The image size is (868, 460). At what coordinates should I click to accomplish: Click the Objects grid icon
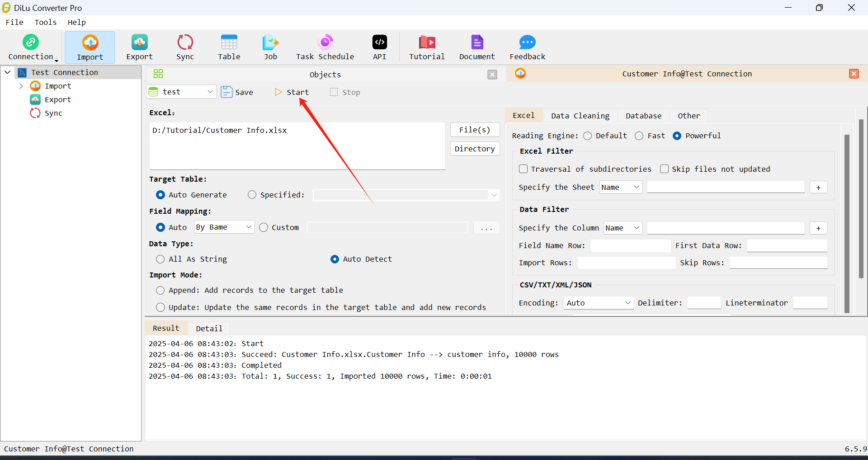pos(158,74)
